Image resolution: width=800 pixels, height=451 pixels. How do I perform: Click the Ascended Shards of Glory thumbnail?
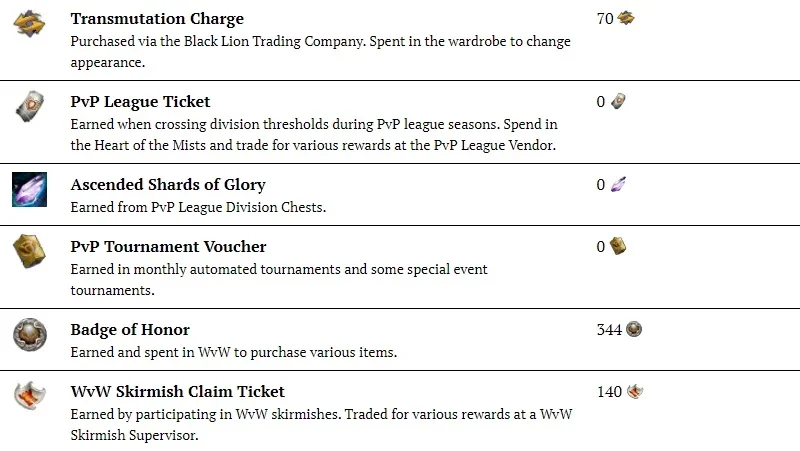(x=30, y=189)
